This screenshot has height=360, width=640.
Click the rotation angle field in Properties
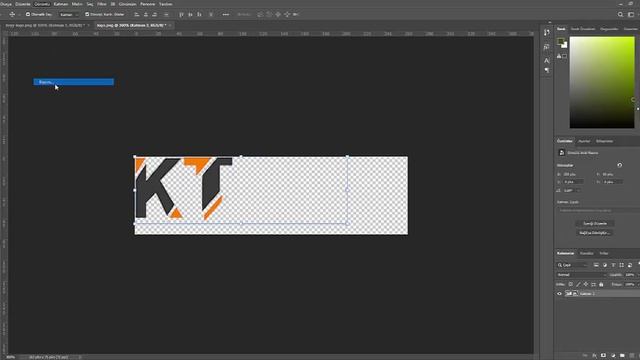(x=569, y=191)
